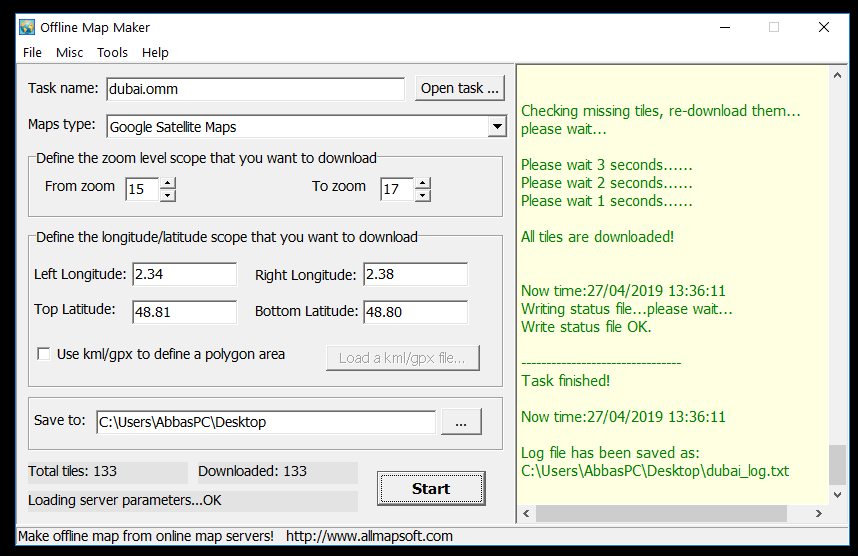This screenshot has height=556, width=858.
Task: Click the Save to path field
Action: [x=266, y=422]
